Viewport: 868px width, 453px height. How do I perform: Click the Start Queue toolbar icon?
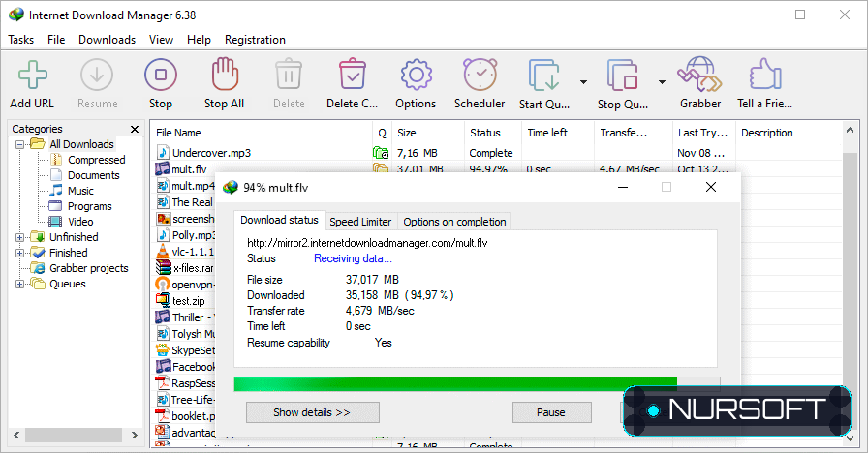tap(544, 75)
